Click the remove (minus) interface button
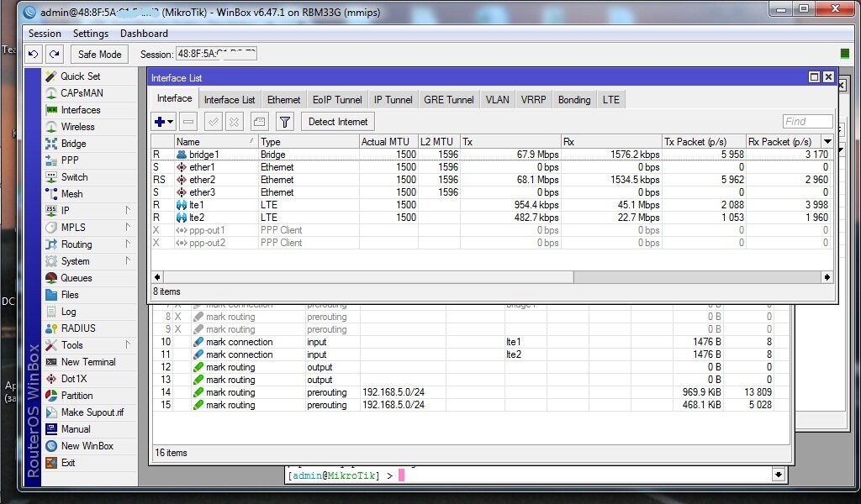 (188, 122)
